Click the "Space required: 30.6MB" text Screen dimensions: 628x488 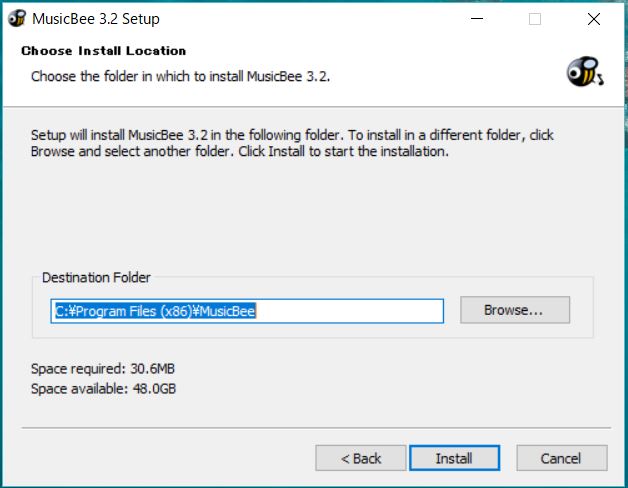[103, 369]
